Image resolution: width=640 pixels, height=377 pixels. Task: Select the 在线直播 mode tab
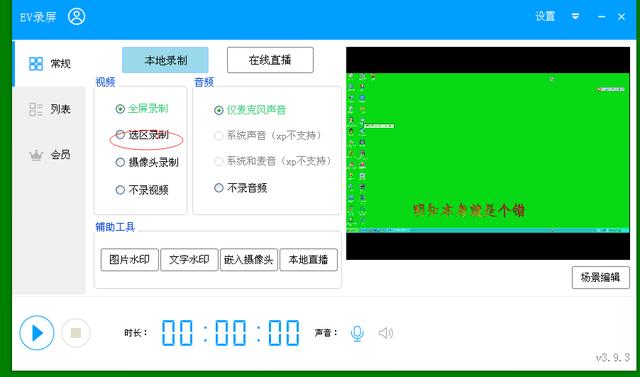pyautogui.click(x=270, y=60)
